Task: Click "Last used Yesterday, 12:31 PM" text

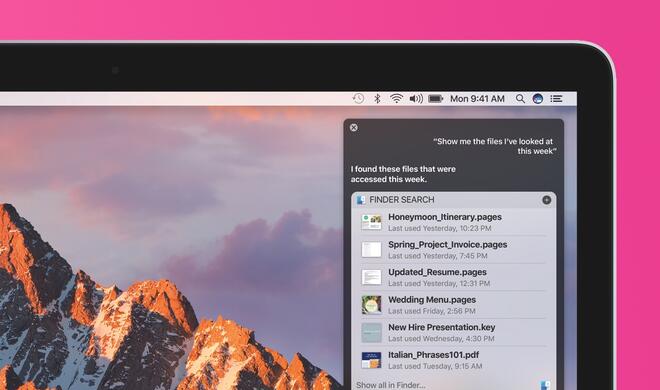Action: (439, 284)
